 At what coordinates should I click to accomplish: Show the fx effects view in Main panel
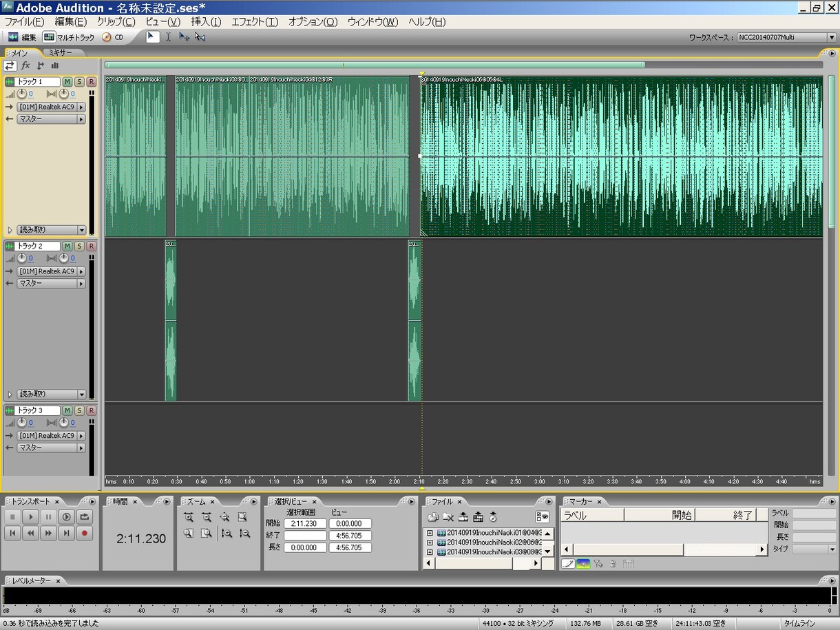(x=25, y=65)
